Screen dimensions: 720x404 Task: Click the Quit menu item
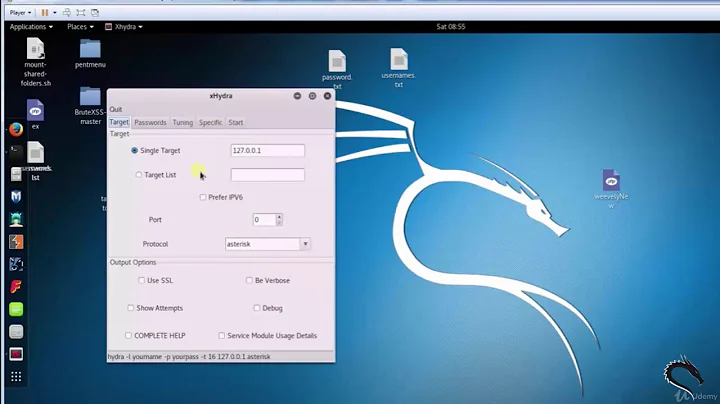pos(116,109)
